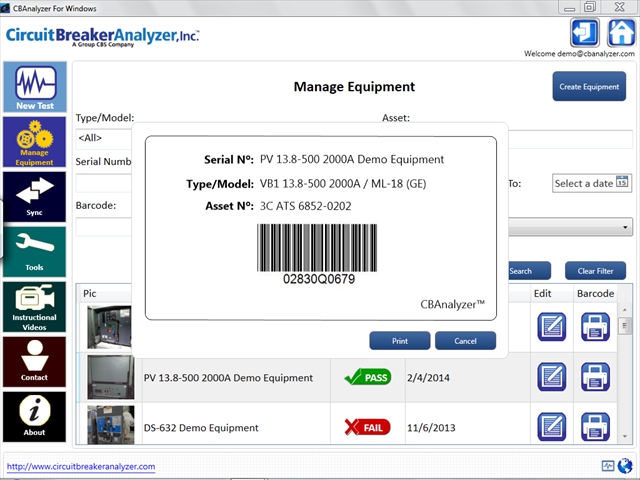
Task: Click the waveform icon in status bar
Action: (608, 466)
